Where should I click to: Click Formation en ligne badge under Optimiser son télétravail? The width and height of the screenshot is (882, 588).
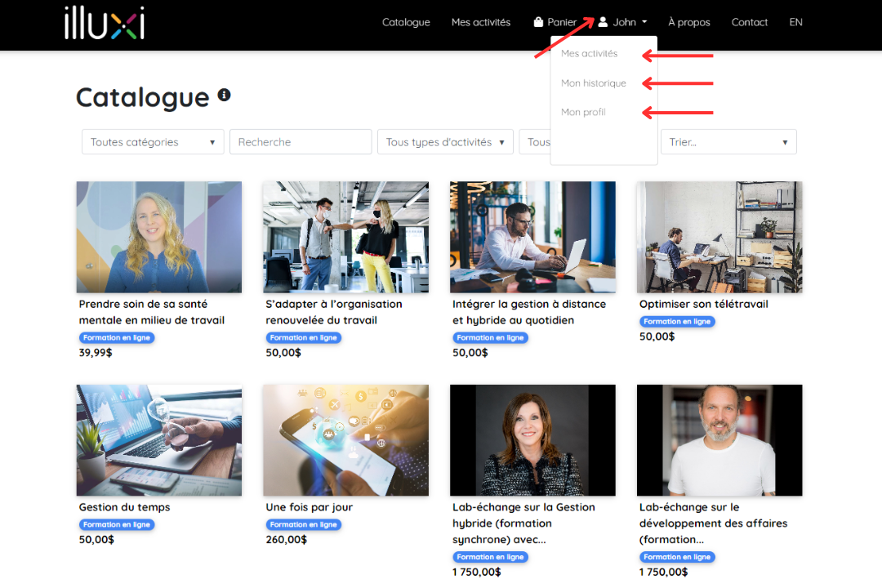click(677, 321)
